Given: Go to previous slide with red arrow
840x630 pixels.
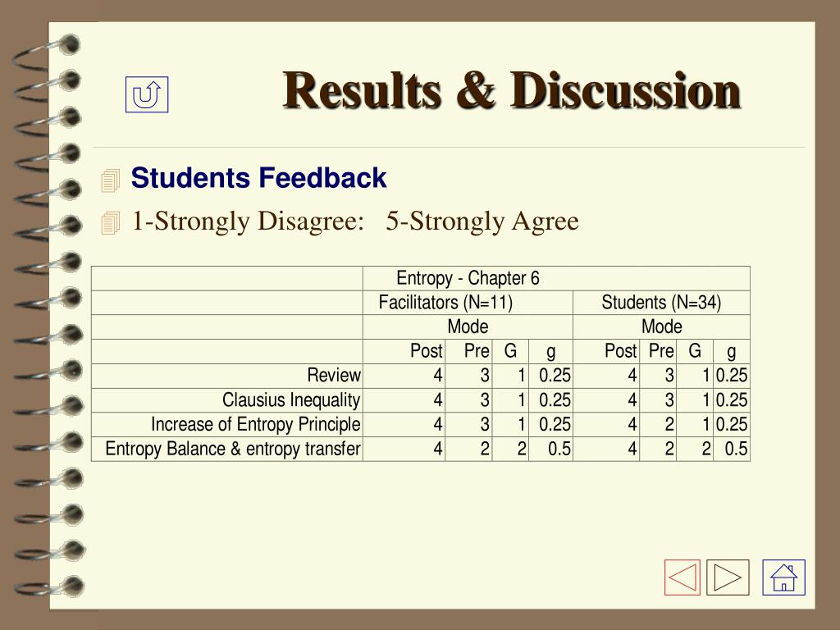Looking at the screenshot, I should click(682, 577).
